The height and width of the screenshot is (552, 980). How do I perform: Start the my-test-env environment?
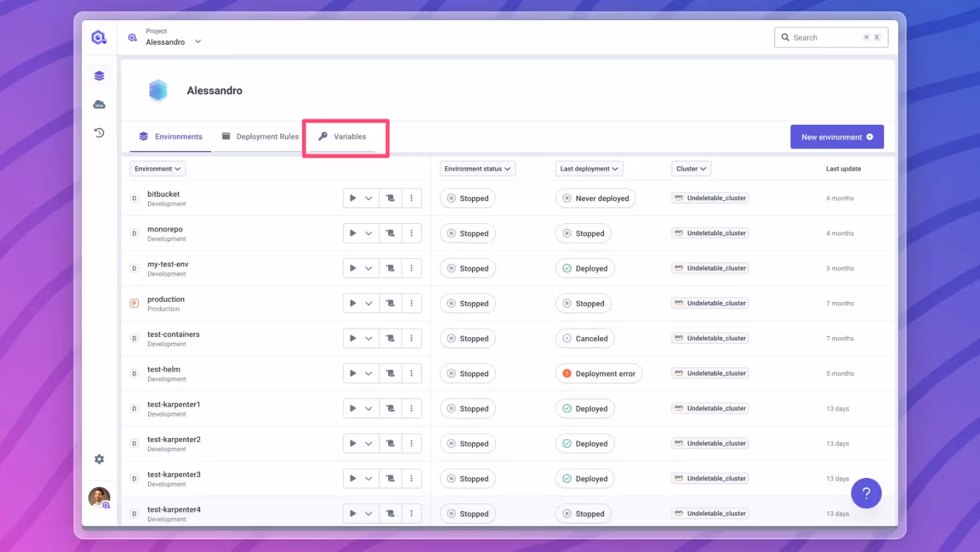point(353,269)
